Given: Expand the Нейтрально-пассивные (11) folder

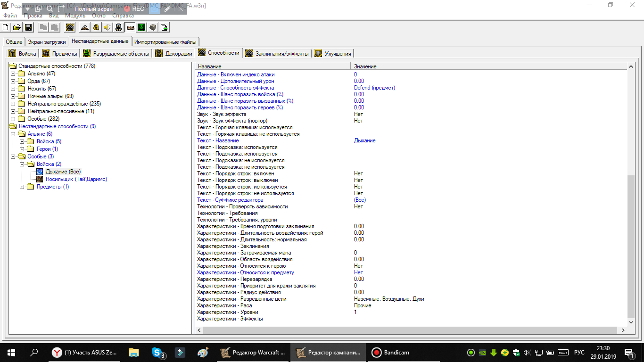Looking at the screenshot, I should tap(13, 111).
